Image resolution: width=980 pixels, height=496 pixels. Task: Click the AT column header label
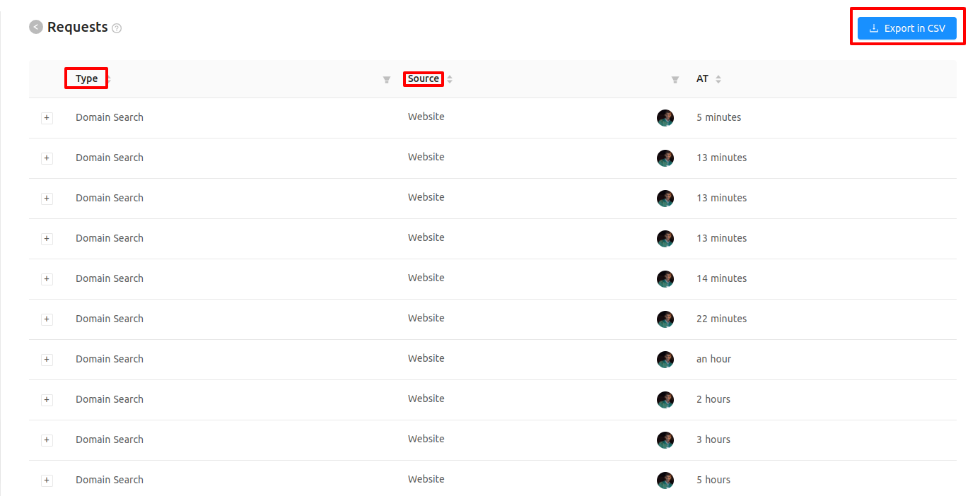[x=702, y=78]
